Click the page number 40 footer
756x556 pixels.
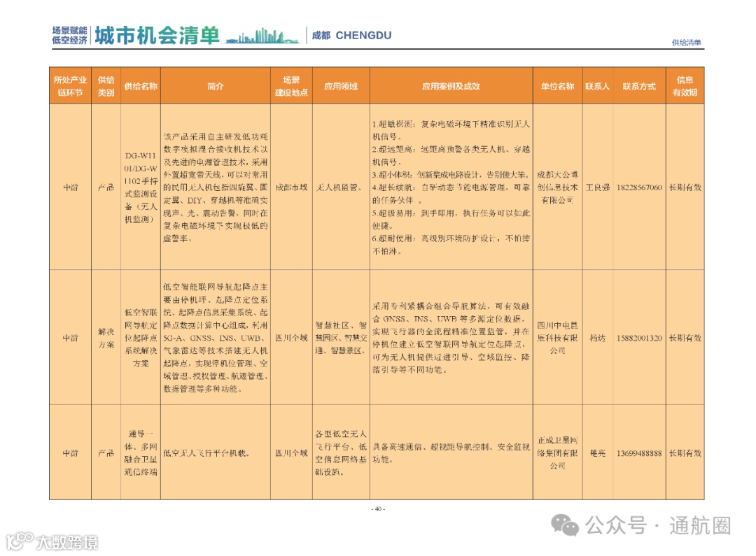[x=378, y=508]
